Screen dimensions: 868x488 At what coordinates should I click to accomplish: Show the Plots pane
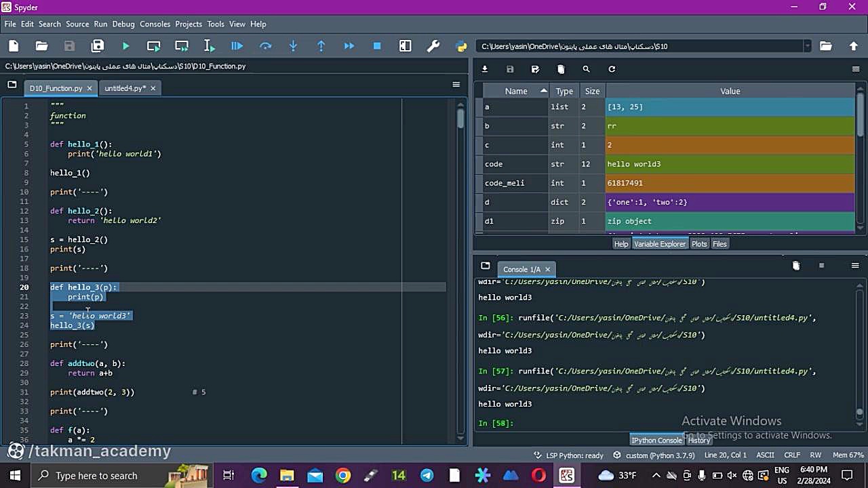pyautogui.click(x=699, y=244)
